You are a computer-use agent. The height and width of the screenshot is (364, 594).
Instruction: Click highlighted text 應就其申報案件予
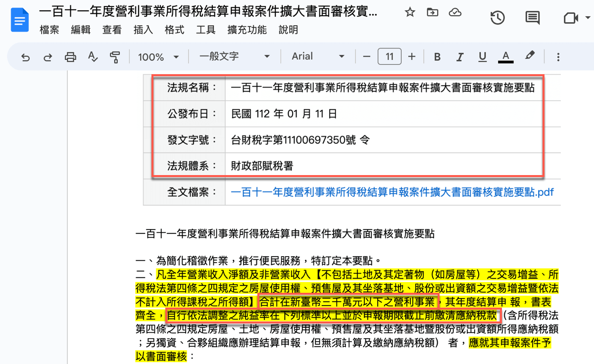(510, 343)
